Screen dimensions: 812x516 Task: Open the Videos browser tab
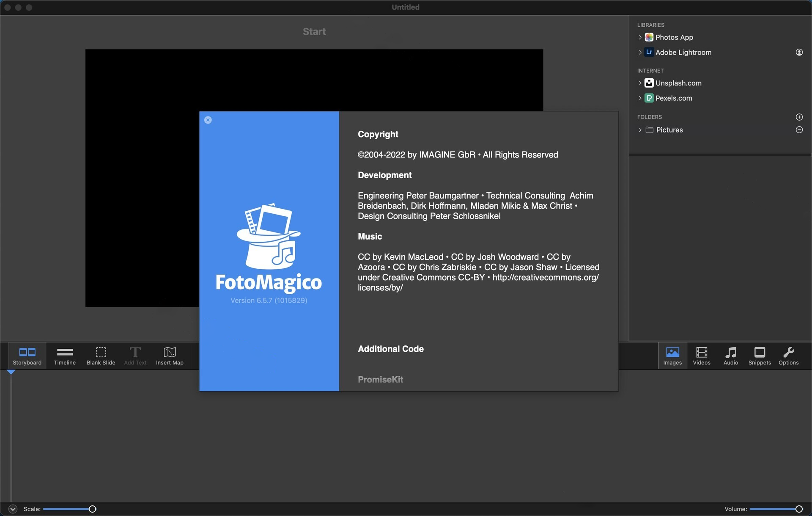click(x=702, y=356)
